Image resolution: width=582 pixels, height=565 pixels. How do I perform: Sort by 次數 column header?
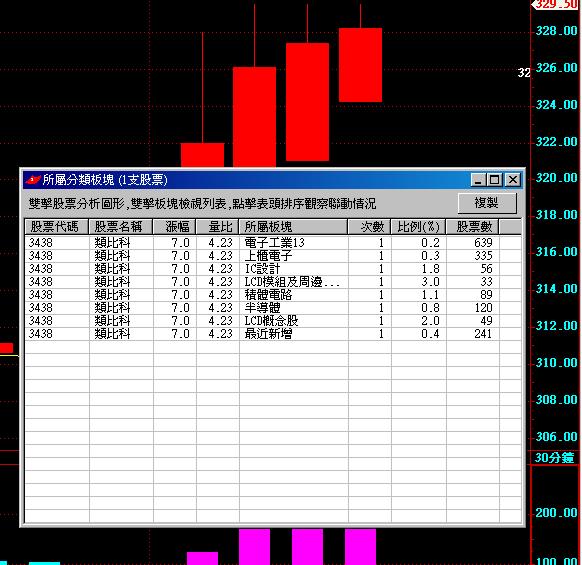(370, 226)
